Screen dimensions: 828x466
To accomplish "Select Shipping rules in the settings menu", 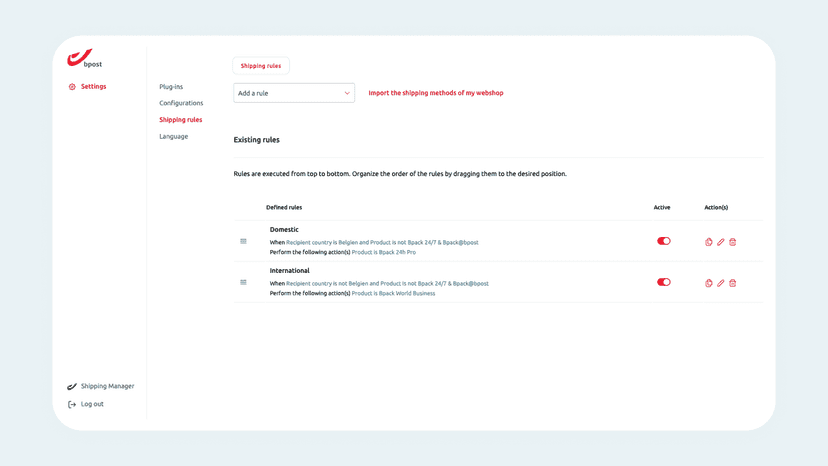I will pos(181,120).
